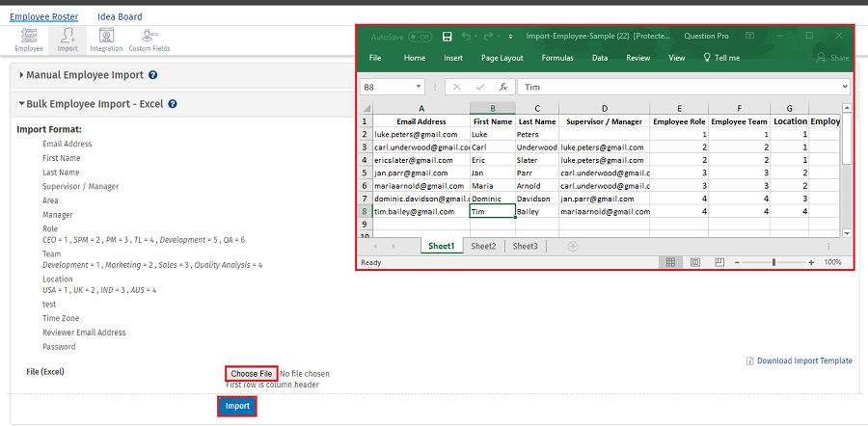
Task: Click the Excel Save icon
Action: (448, 37)
